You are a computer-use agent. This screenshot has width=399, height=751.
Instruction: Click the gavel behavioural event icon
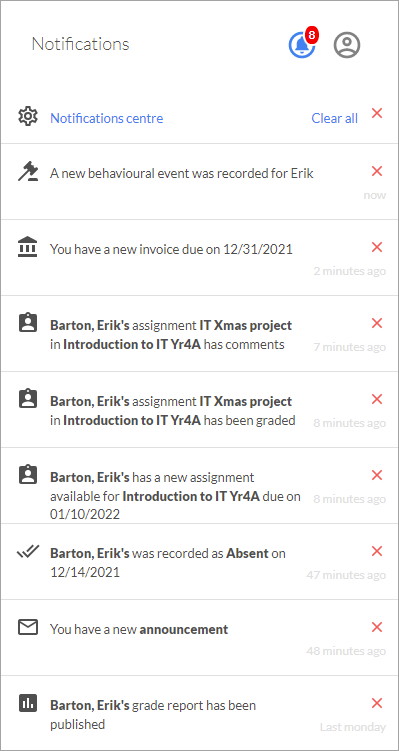[28, 171]
